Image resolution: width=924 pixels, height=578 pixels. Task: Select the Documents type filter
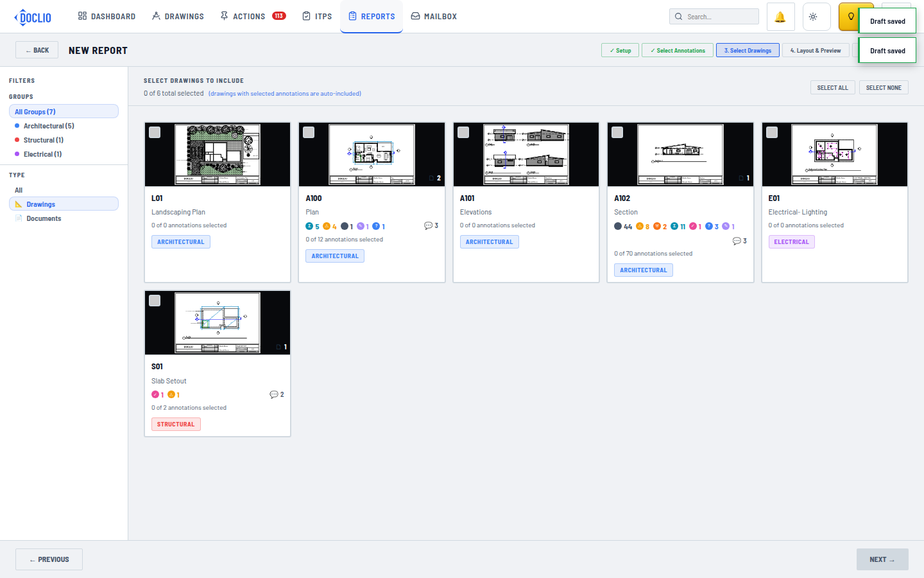pos(64,218)
